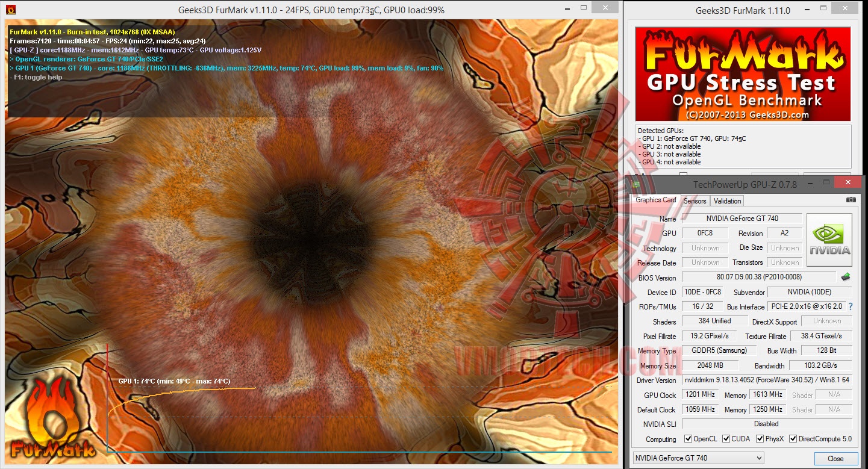
Task: Switch to the Sensors tab
Action: point(695,201)
